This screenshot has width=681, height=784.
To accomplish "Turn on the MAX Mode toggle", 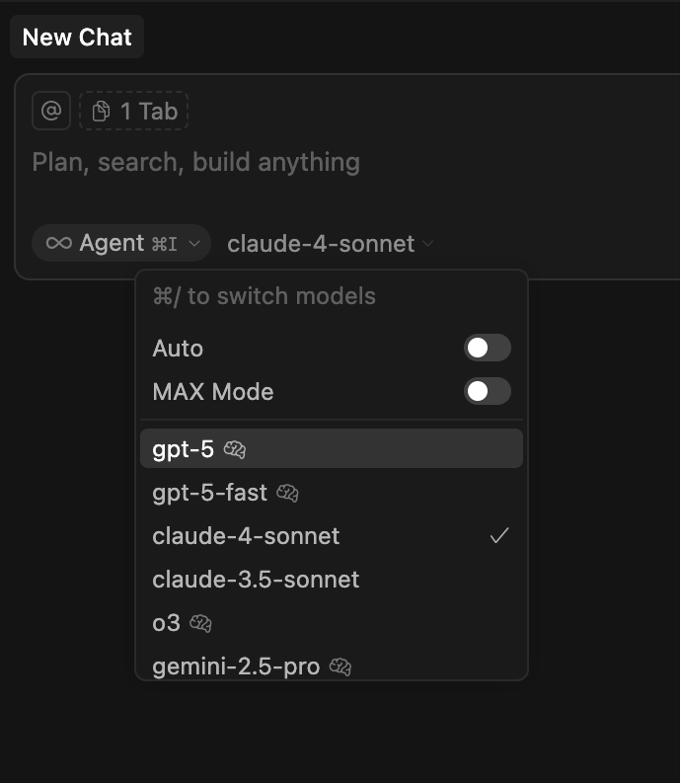I will [487, 391].
